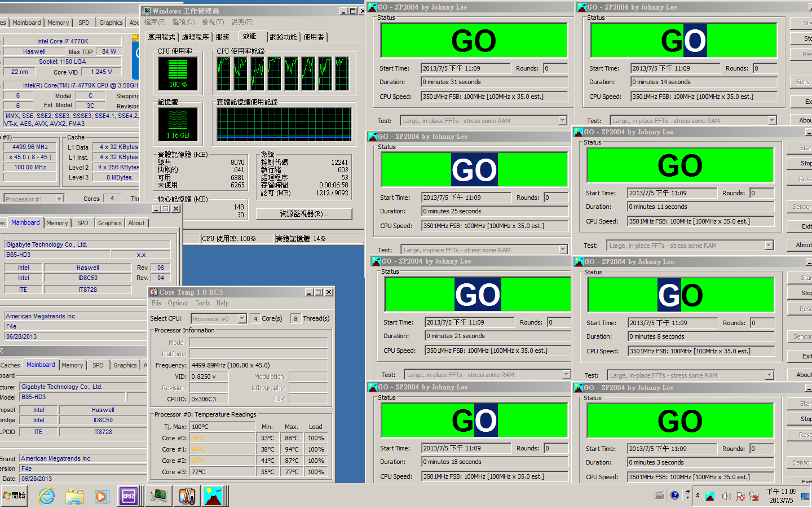Open the Processor #1 dropdown in CPU-Z
Viewport: 812px width, 508px height.
coord(59,199)
